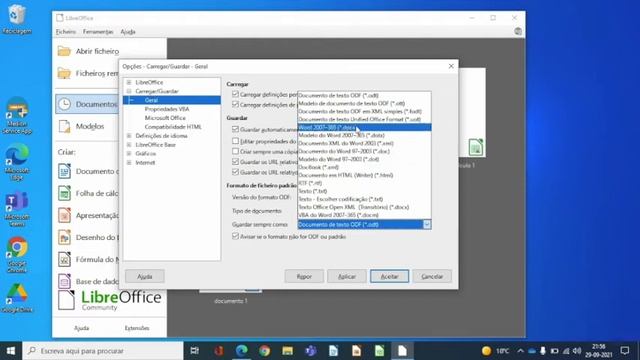Click the Ficheiros remotos folder icon
This screenshot has width=640, height=360.
coord(64,73)
